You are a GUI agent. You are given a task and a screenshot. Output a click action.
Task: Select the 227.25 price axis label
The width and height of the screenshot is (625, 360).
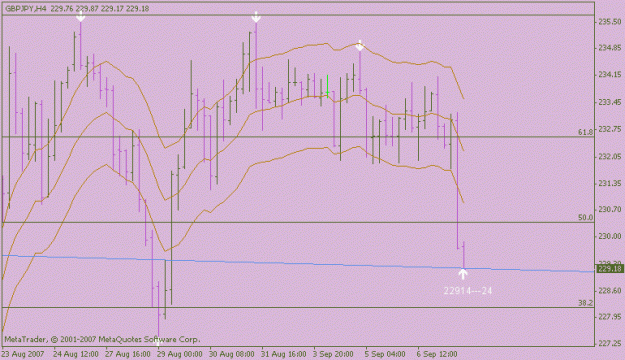click(x=610, y=344)
